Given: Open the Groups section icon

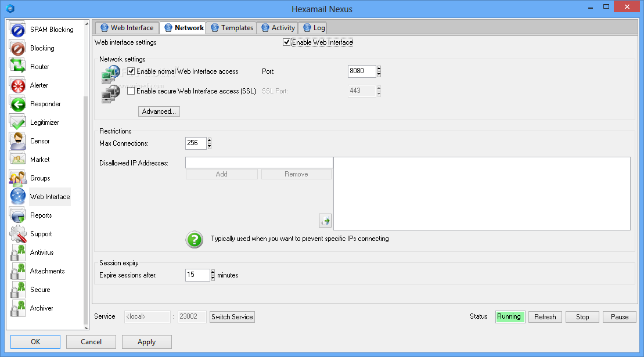Looking at the screenshot, I should coord(17,178).
